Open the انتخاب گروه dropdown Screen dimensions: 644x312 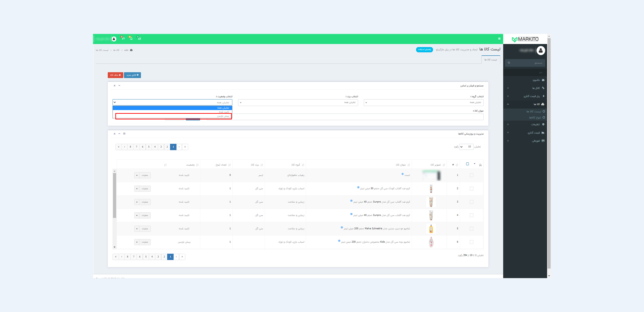[x=424, y=103]
